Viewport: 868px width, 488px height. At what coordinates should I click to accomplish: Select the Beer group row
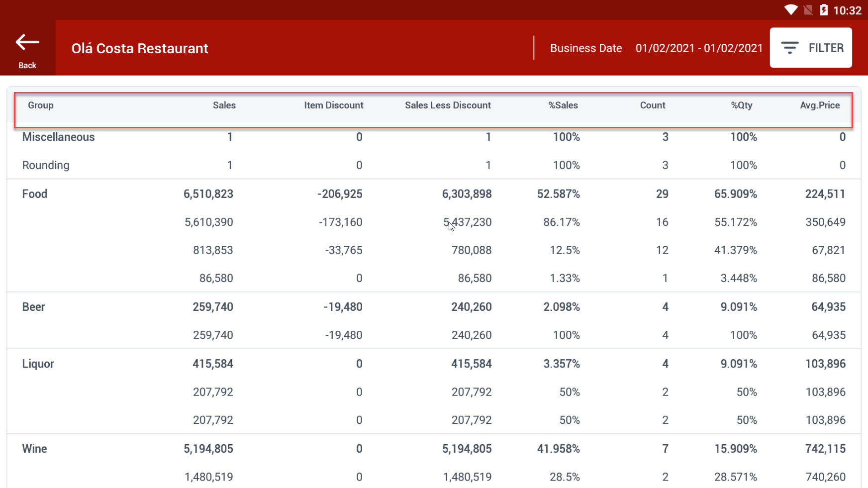(34, 307)
